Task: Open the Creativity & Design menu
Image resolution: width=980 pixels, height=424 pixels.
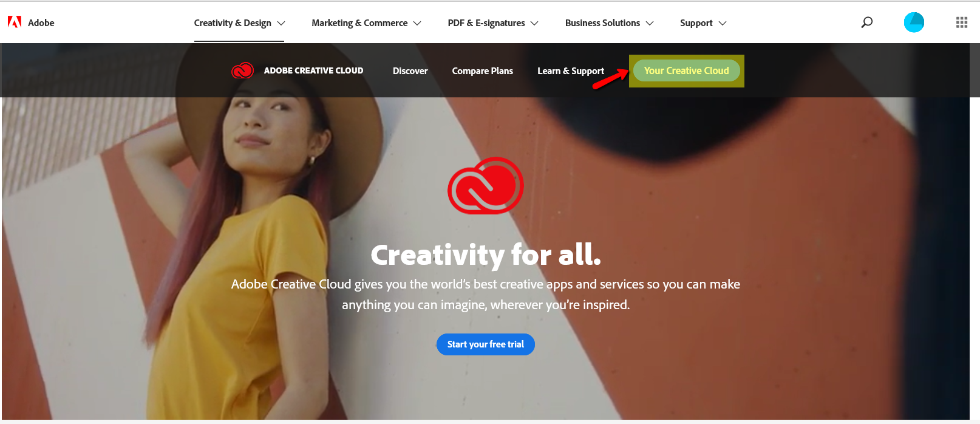Action: point(233,23)
